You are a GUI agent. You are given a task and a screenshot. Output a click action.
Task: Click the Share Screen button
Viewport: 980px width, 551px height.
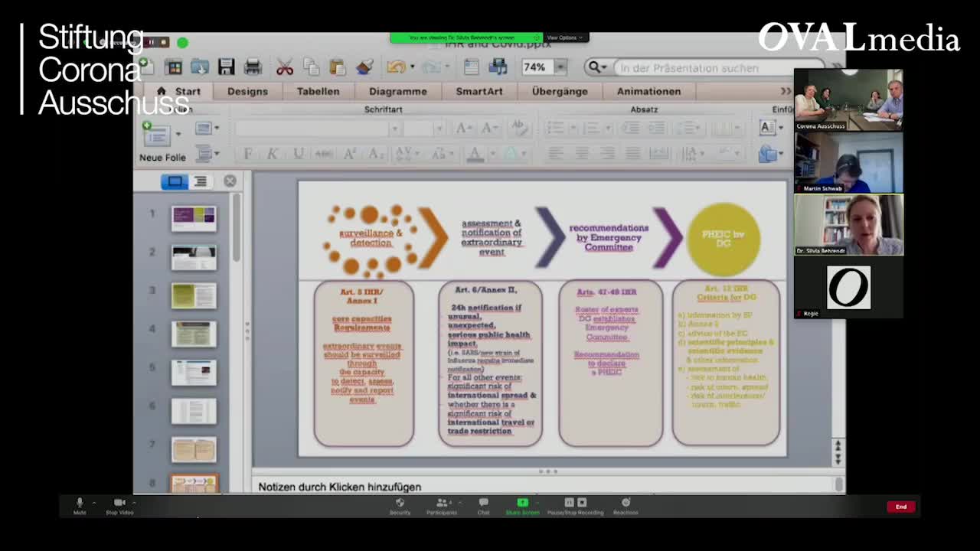pos(522,506)
